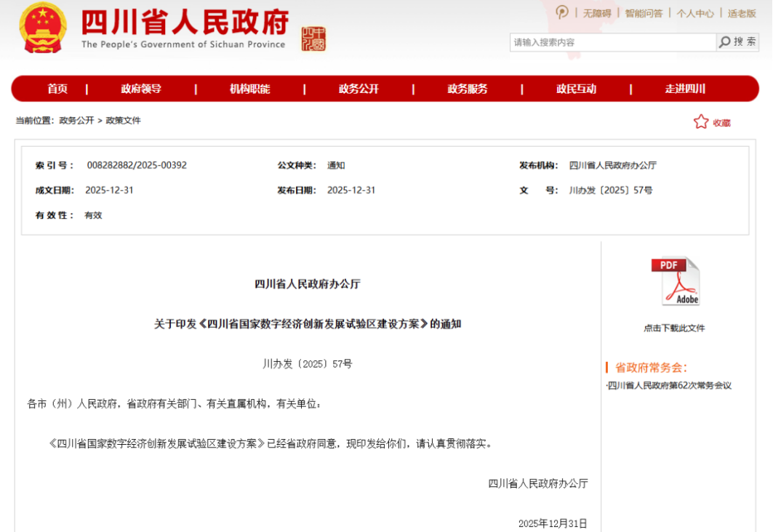Go to 走进四川 section
The width and height of the screenshot is (773, 532).
pos(685,89)
